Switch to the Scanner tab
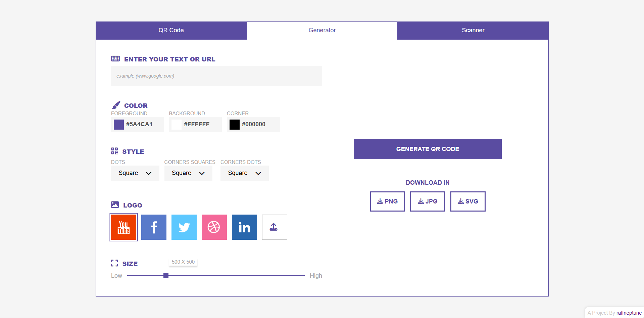Image resolution: width=644 pixels, height=318 pixels. [x=473, y=30]
